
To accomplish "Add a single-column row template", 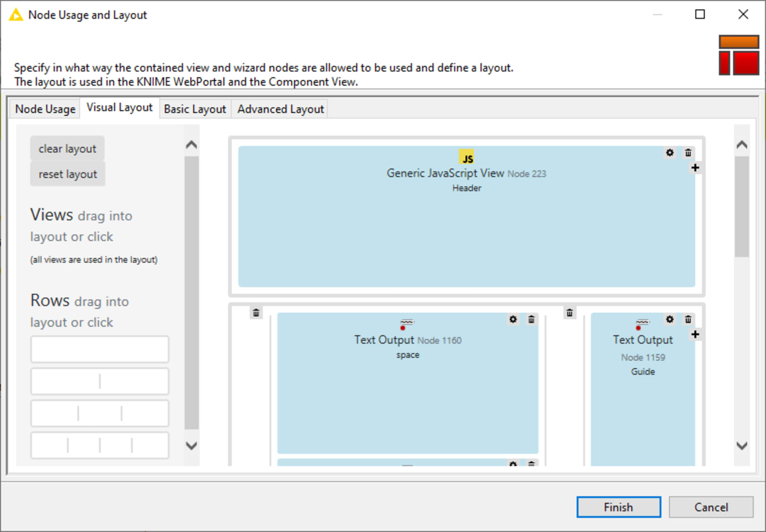I will pyautogui.click(x=100, y=349).
